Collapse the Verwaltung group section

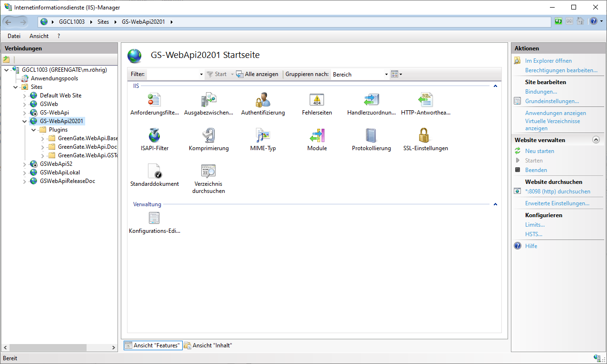pos(495,204)
